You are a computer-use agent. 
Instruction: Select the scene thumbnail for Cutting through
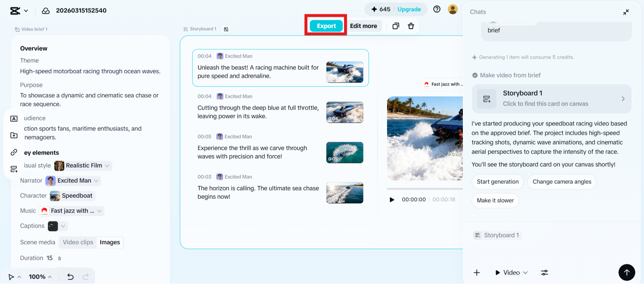coord(345,112)
